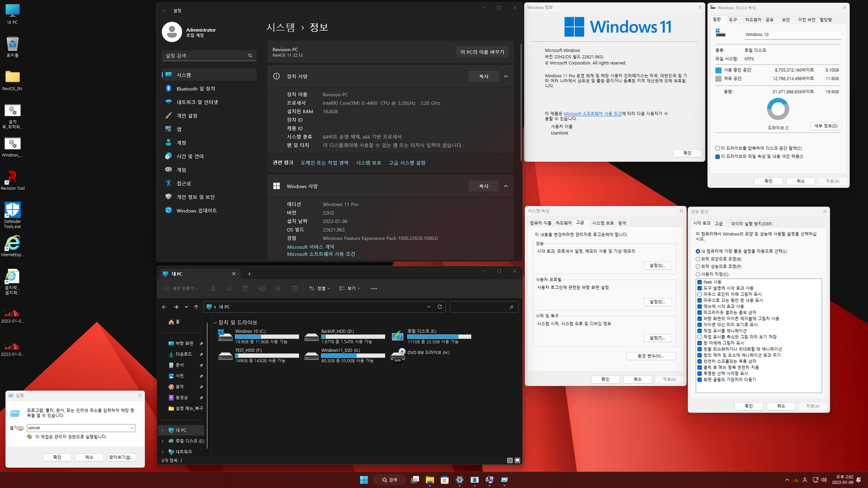The image size is (868, 488).
Task: Click the Windows Start button on taskbar
Action: click(x=364, y=480)
